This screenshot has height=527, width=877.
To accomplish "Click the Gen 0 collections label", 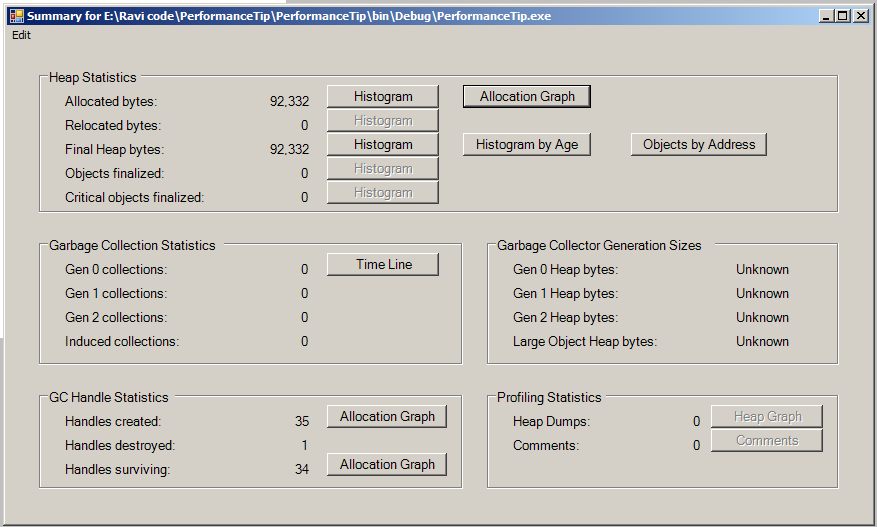I will pyautogui.click(x=116, y=269).
